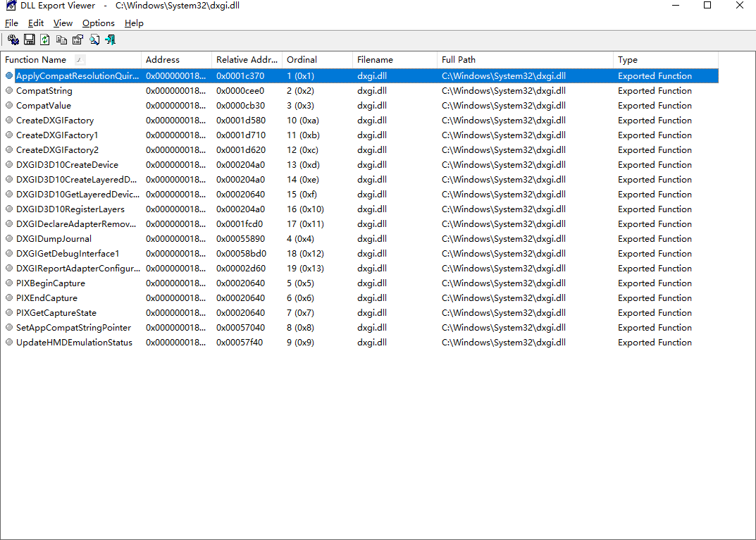The width and height of the screenshot is (756, 540).
Task: Click ordinal value 7 (0x7)
Action: coord(300,313)
